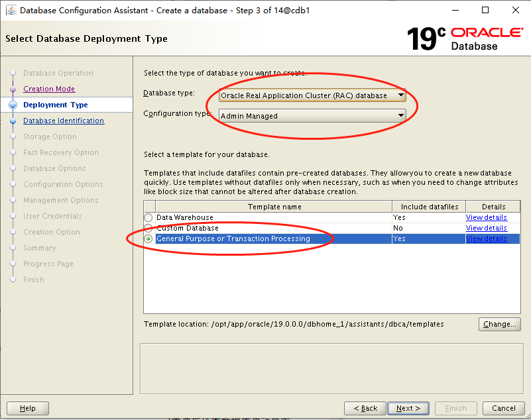
Task: Select the Deployment Type step
Action: coord(56,105)
